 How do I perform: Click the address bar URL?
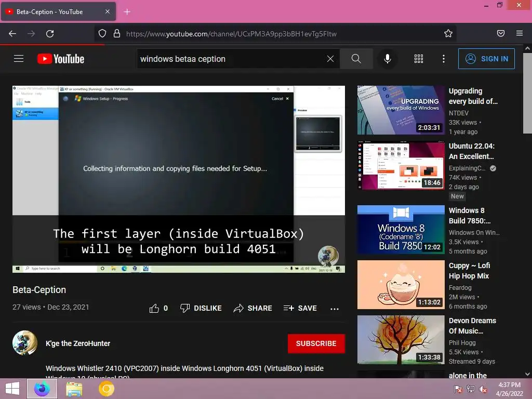[x=231, y=34]
